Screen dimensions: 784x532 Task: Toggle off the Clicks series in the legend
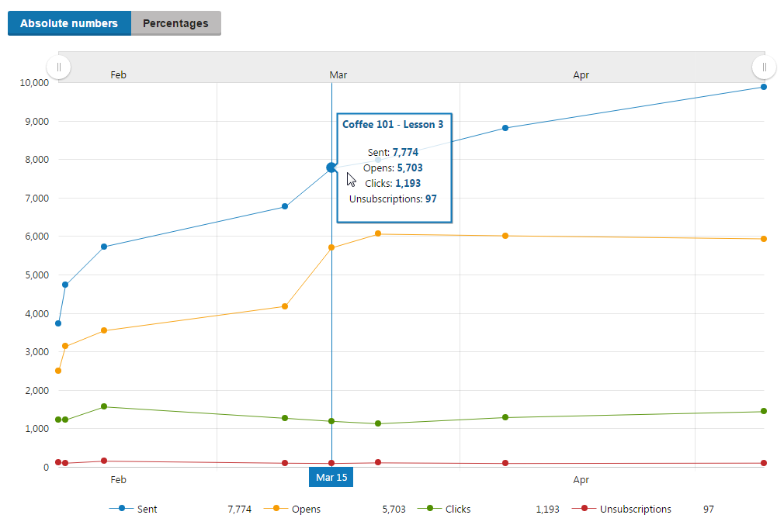(x=459, y=509)
